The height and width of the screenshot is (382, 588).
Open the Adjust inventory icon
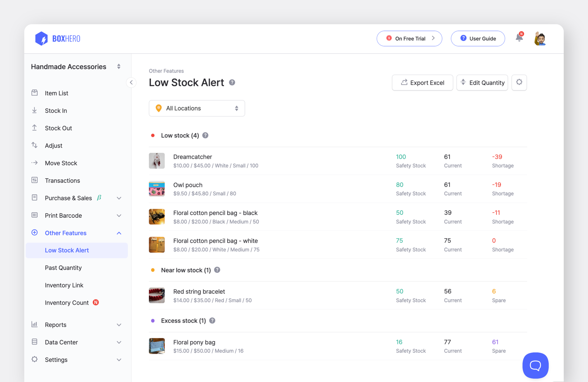pyautogui.click(x=34, y=145)
